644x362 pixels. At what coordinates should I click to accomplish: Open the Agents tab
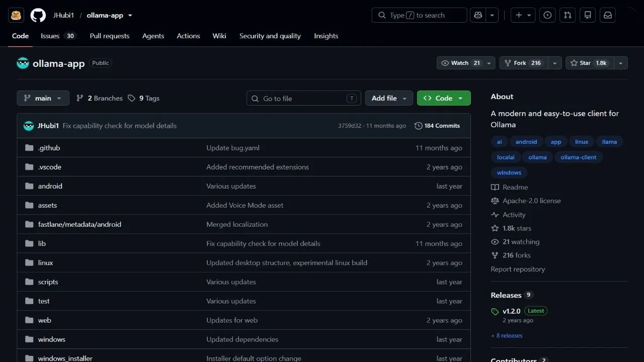pos(153,36)
